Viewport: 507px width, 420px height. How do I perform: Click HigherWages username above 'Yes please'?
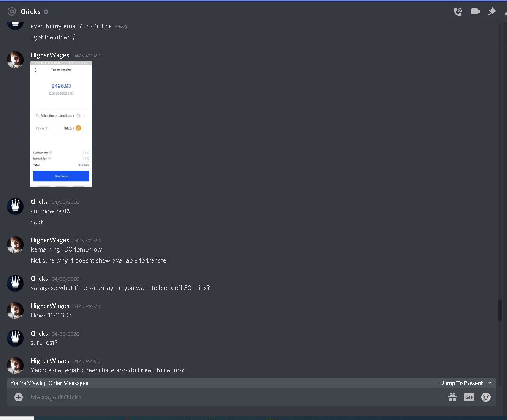[x=50, y=361]
